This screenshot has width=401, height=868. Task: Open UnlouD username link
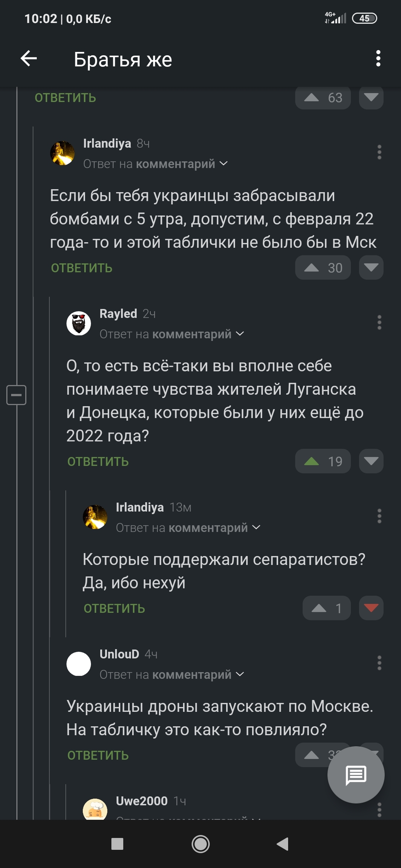(x=119, y=654)
